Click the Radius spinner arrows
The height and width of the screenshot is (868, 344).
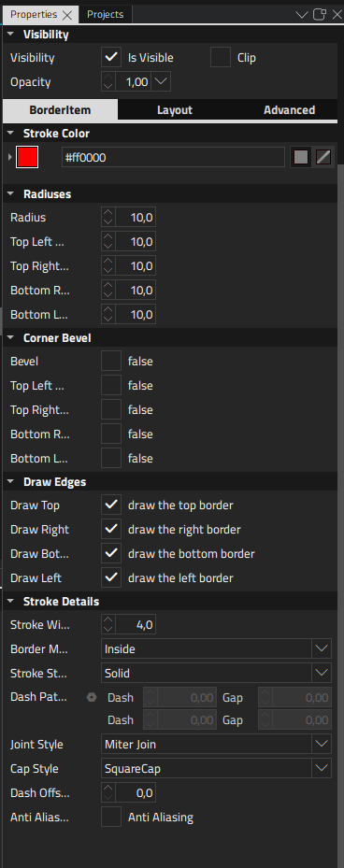(108, 217)
